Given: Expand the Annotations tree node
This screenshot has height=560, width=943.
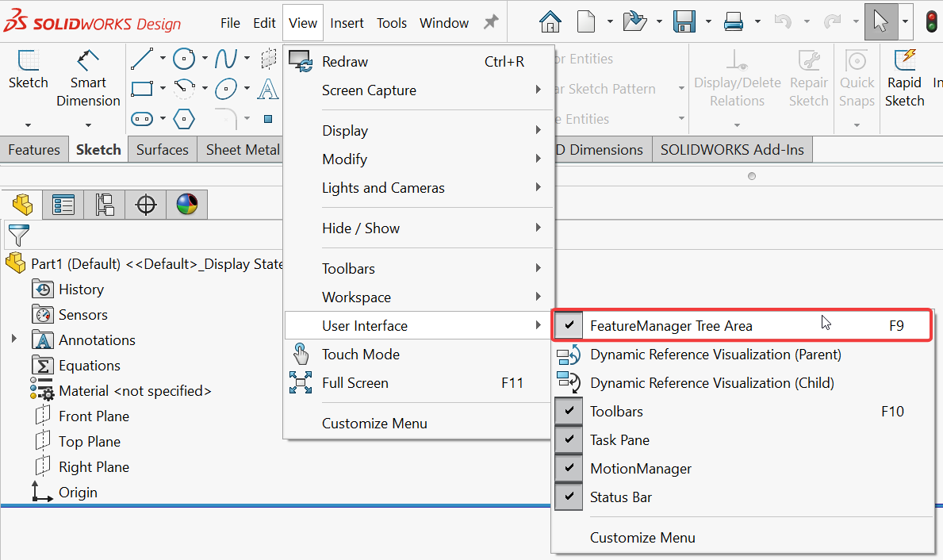Looking at the screenshot, I should [x=13, y=339].
